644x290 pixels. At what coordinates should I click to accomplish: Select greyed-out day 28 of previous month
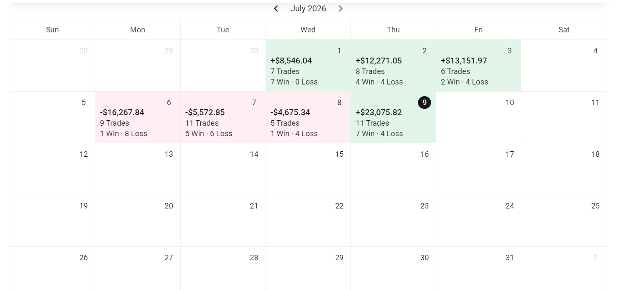pos(53,66)
